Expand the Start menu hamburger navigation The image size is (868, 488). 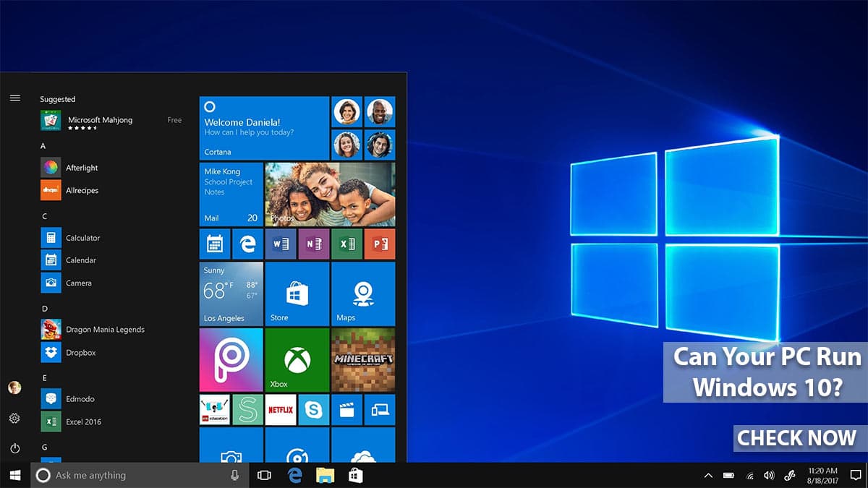coord(14,98)
